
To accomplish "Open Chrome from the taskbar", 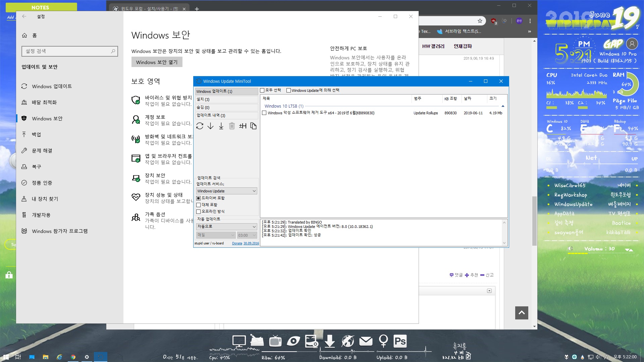I will tap(73, 357).
